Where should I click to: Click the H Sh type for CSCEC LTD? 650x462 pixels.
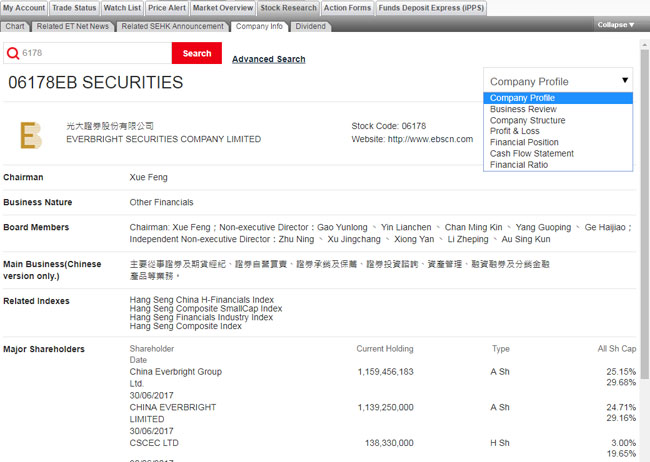pyautogui.click(x=500, y=443)
